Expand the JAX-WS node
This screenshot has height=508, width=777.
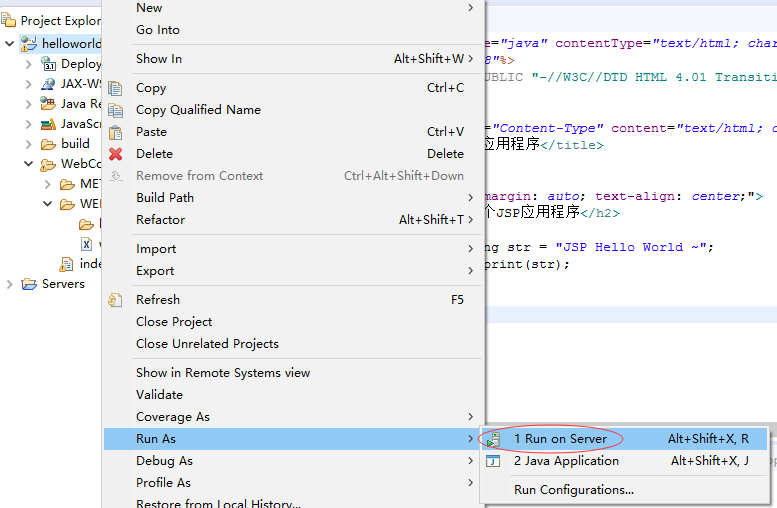(29, 84)
